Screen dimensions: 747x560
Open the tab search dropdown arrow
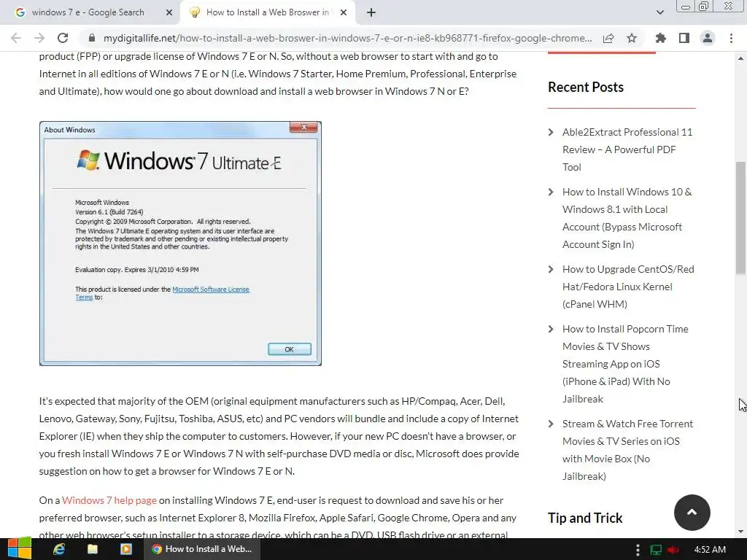[659, 13]
